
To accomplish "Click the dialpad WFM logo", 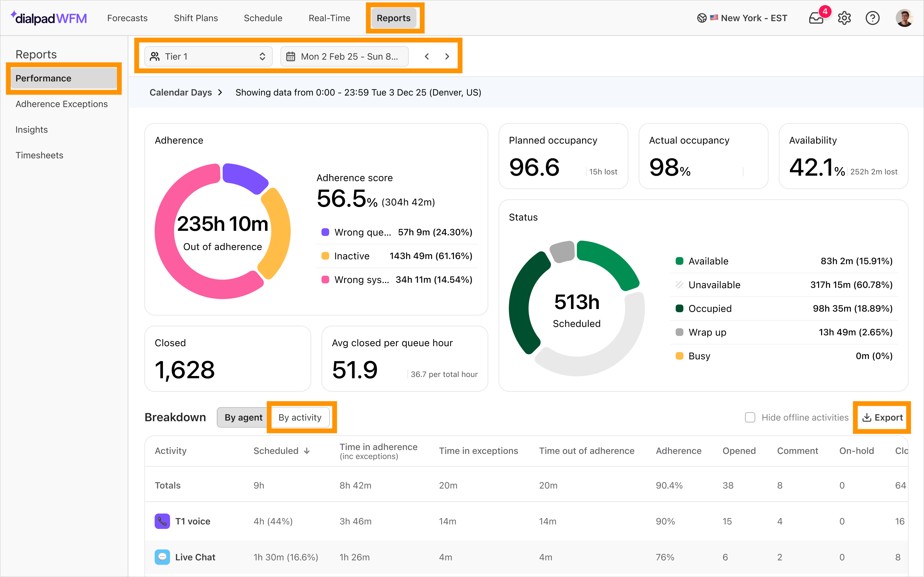I will (x=49, y=18).
